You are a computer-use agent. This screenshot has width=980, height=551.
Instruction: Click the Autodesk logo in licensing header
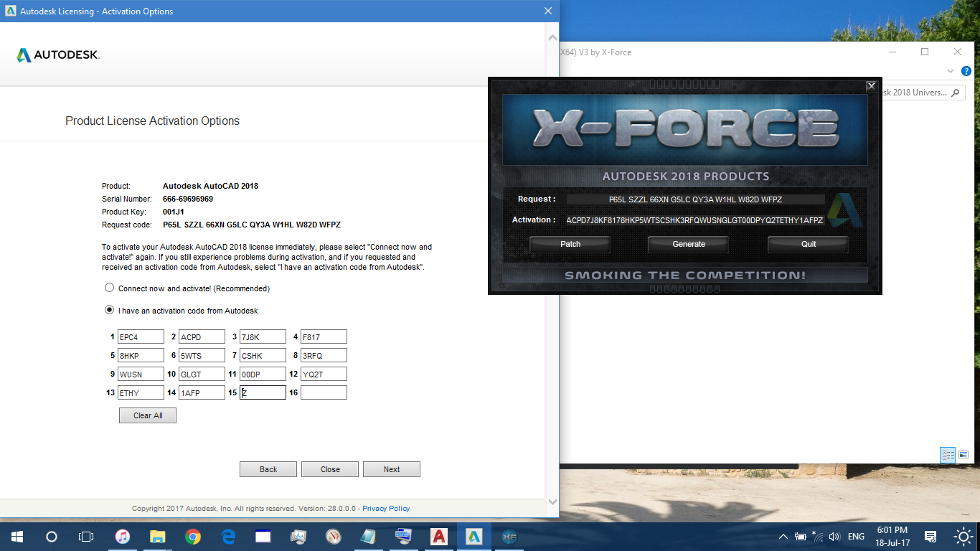tap(57, 55)
